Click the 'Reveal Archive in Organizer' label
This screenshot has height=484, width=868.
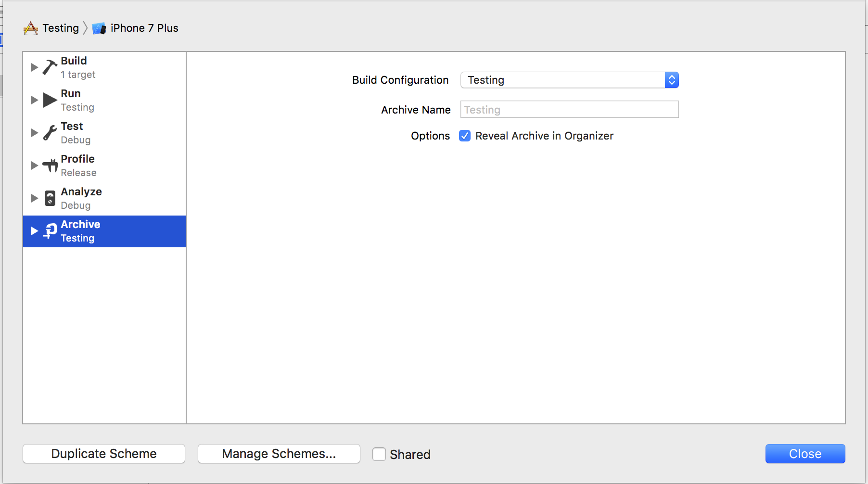pyautogui.click(x=544, y=136)
